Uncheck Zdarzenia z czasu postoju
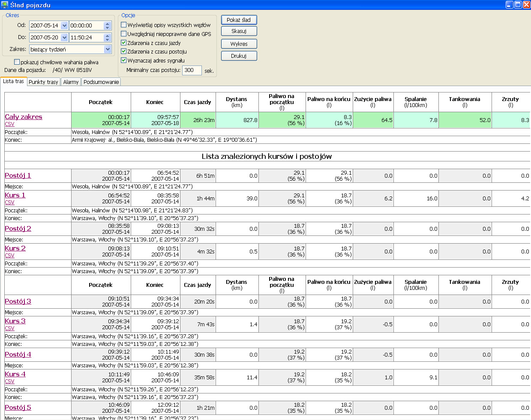The height and width of the screenshot is (420, 531). (124, 51)
